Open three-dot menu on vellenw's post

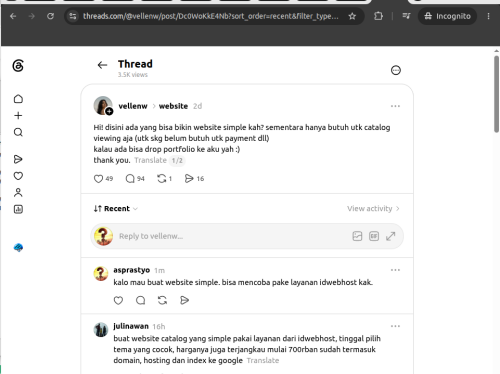pyautogui.click(x=395, y=106)
